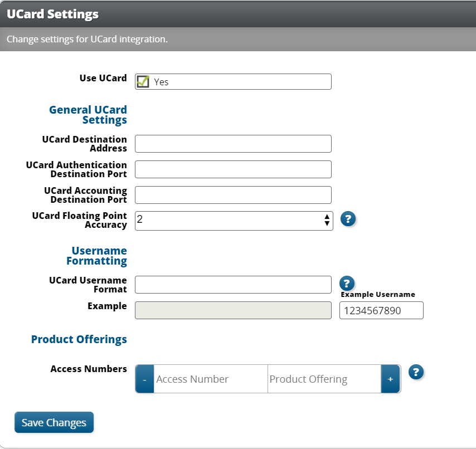This screenshot has height=449, width=476.
Task: Click the help icon beside UCard Username Format
Action: coord(347,283)
